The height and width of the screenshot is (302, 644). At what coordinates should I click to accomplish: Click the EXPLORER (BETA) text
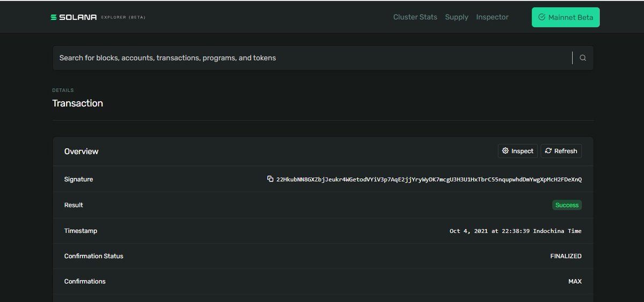click(x=123, y=17)
